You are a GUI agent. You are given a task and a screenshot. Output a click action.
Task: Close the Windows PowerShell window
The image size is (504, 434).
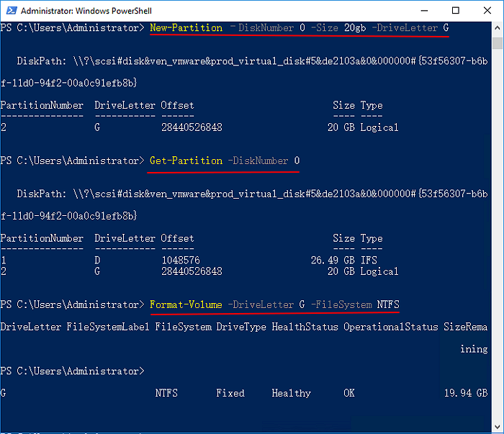(x=487, y=11)
